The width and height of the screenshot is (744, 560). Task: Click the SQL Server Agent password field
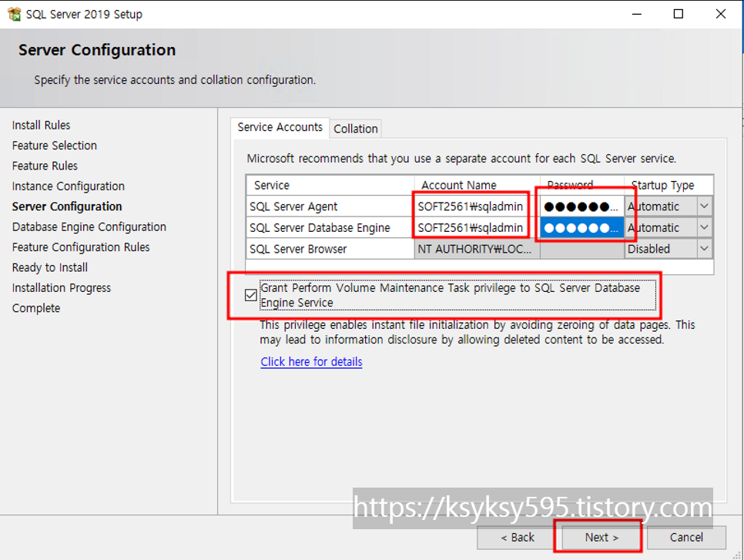click(x=582, y=206)
